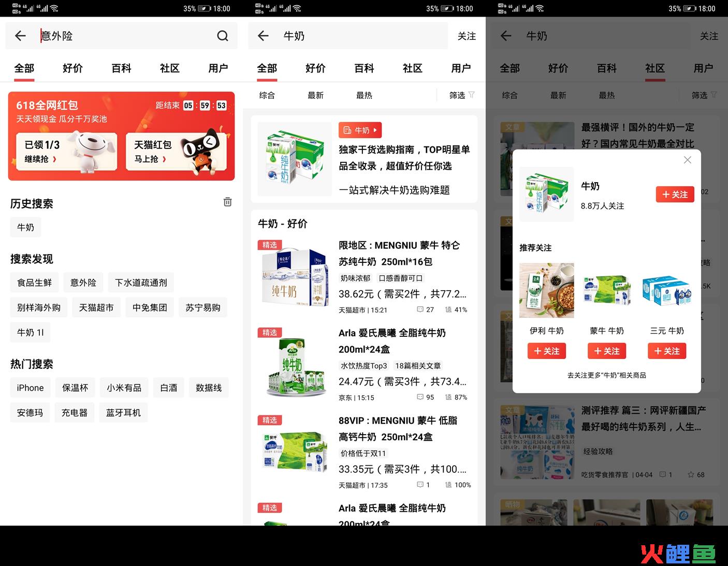Tap the magnifier search icon

[x=223, y=36]
